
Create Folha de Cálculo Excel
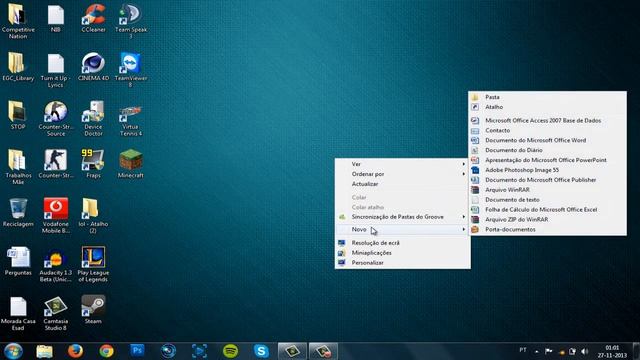(x=547, y=209)
